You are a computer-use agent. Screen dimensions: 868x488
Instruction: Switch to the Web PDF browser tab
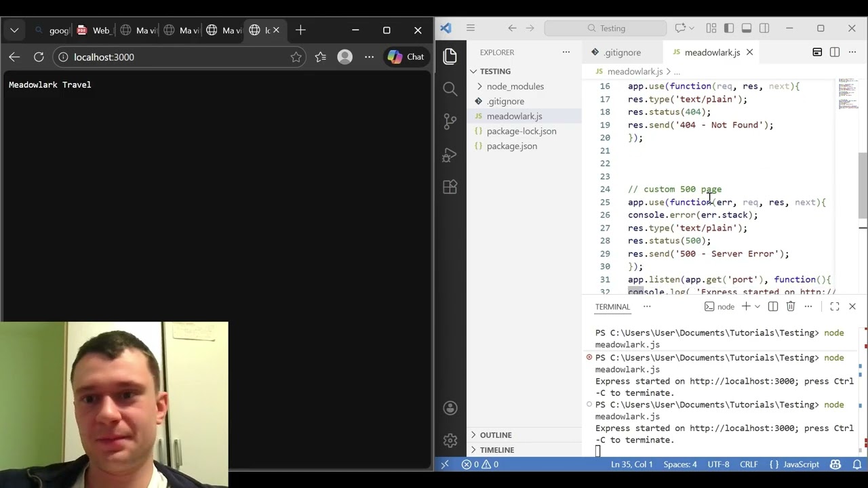click(x=95, y=30)
